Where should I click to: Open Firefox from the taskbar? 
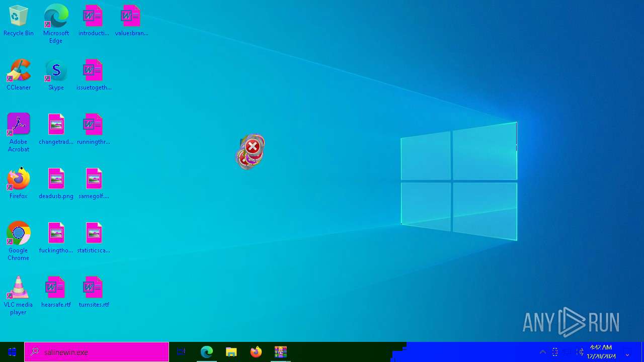[x=256, y=352]
